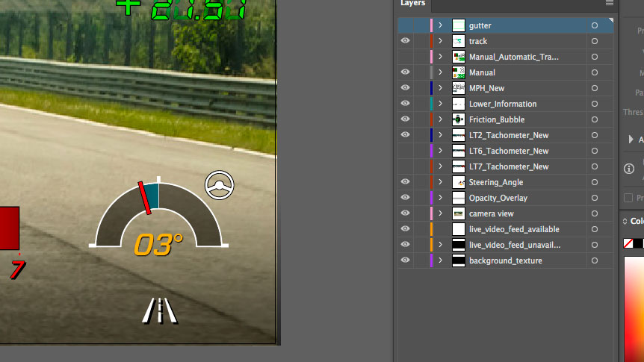Hide the Steering_Angle layer via eye icon
The width and height of the screenshot is (644, 362).
click(405, 182)
